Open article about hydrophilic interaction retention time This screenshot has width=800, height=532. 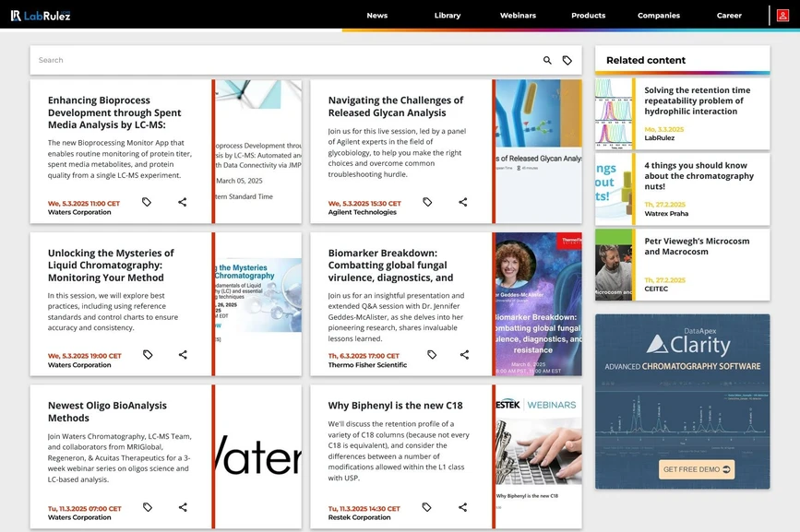coord(697,100)
